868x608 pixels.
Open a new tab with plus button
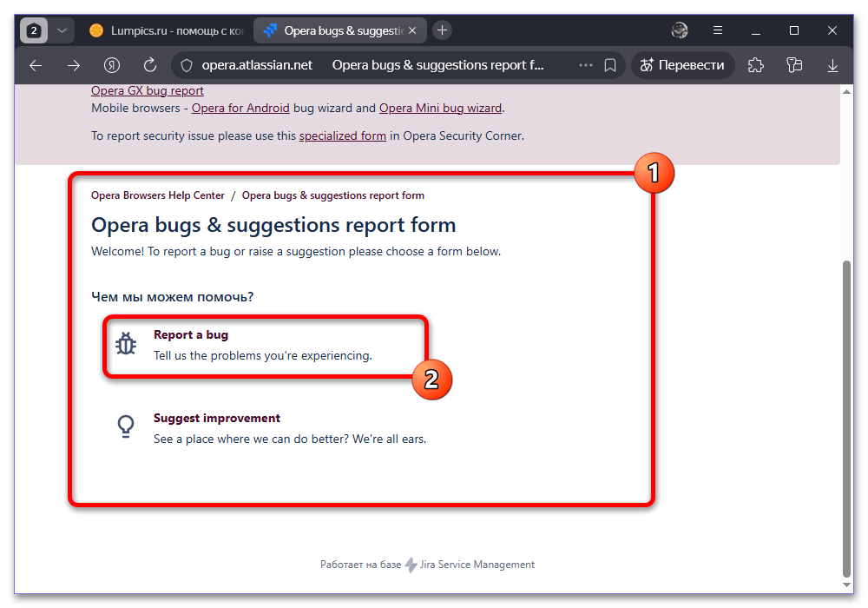(x=442, y=30)
